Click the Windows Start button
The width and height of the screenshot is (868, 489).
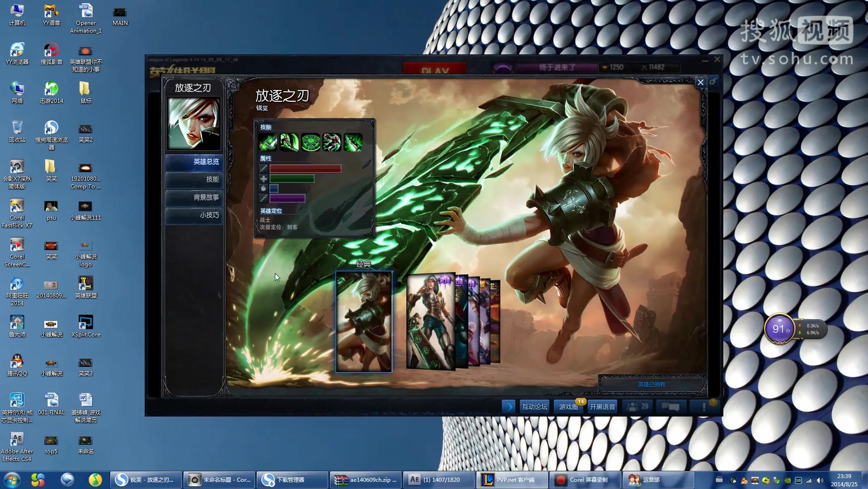click(x=12, y=480)
